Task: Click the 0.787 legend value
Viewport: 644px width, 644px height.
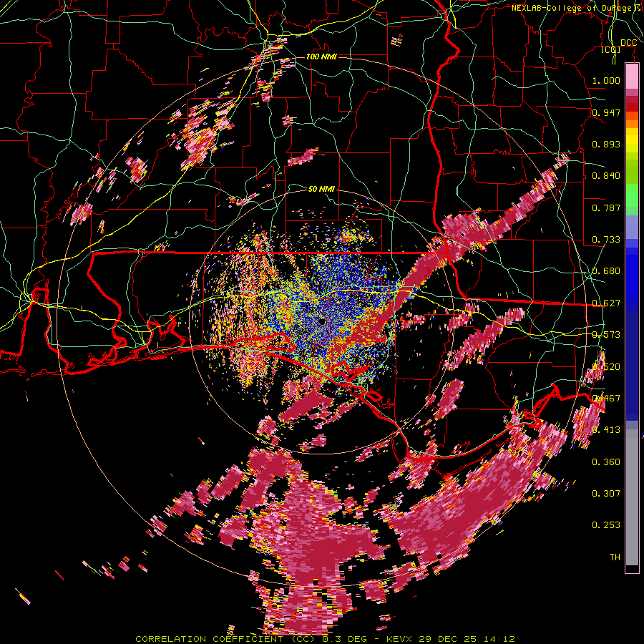Action: pyautogui.click(x=606, y=208)
